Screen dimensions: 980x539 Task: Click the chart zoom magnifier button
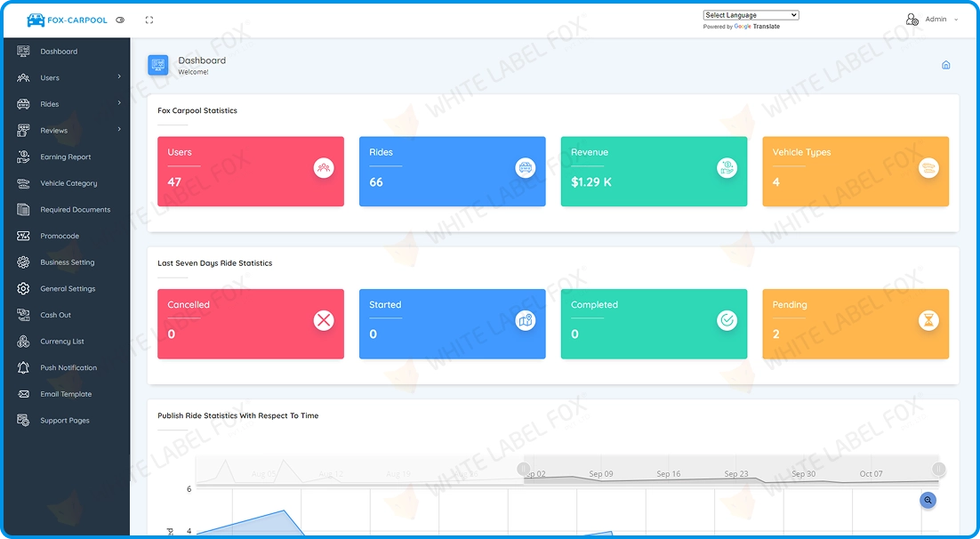click(x=928, y=500)
